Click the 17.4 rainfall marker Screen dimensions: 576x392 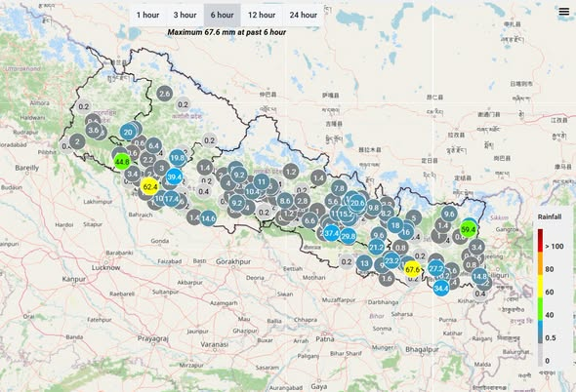click(x=171, y=199)
